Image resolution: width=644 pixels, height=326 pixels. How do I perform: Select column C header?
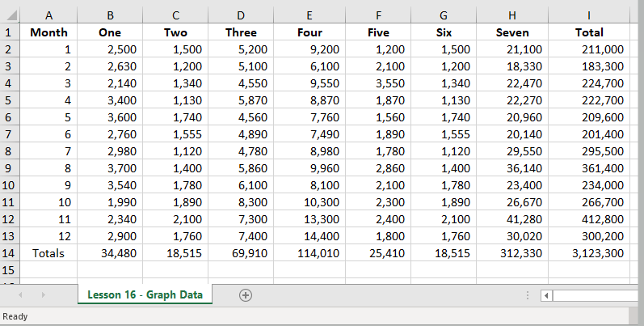pos(175,15)
